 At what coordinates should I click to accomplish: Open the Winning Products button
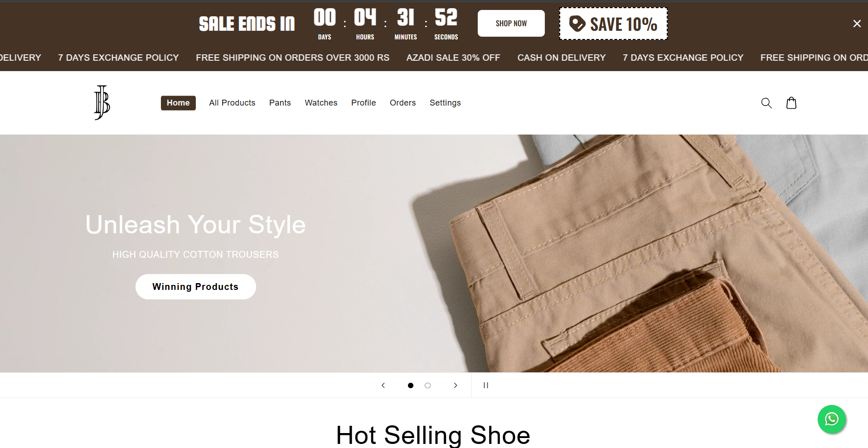tap(195, 287)
